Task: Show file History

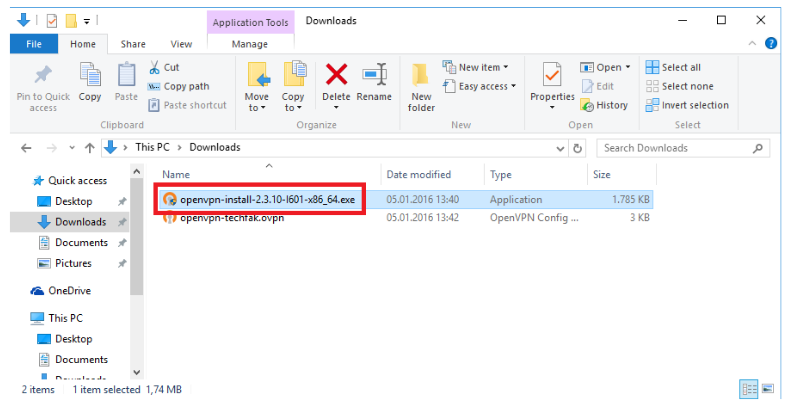Action: click(604, 105)
